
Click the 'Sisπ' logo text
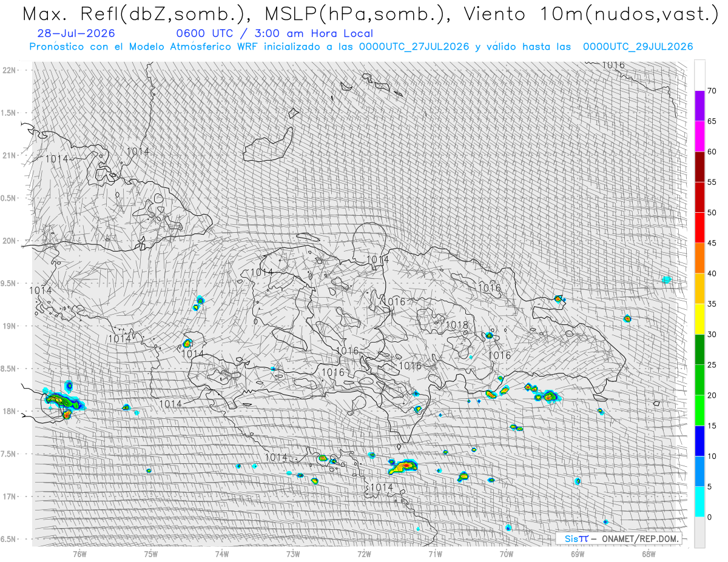click(x=576, y=538)
